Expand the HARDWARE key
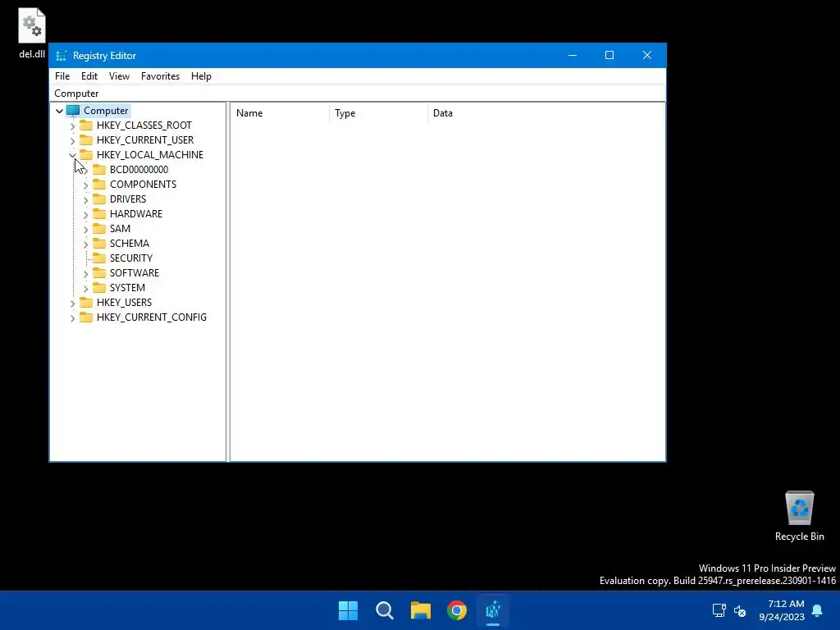Viewport: 840px width, 630px height. (x=85, y=214)
